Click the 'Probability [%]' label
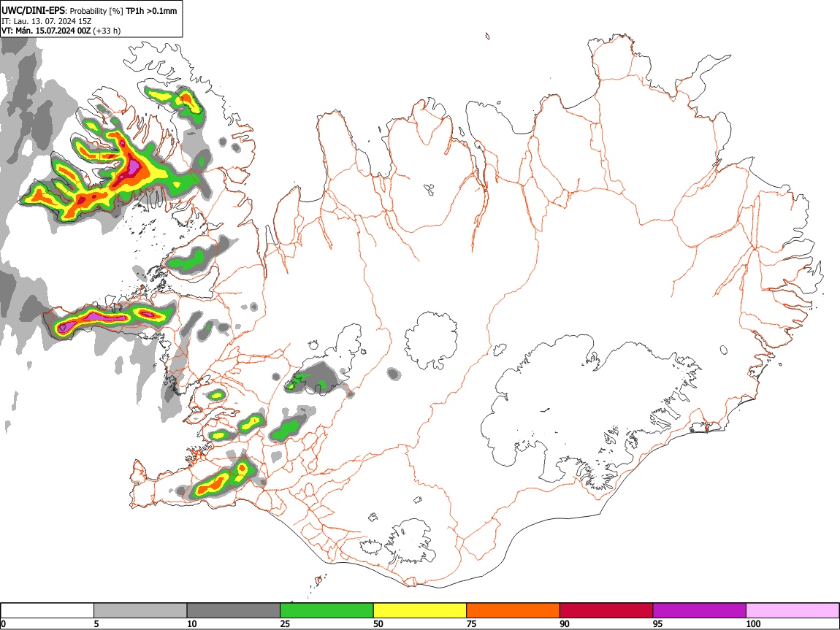Screen dimensions: 840x630 (x=96, y=11)
